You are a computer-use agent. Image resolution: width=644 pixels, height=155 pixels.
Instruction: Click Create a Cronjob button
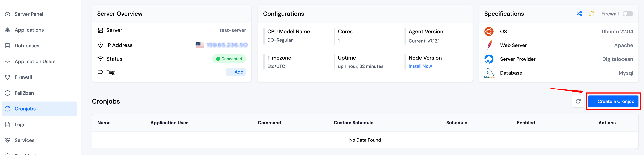click(x=613, y=101)
